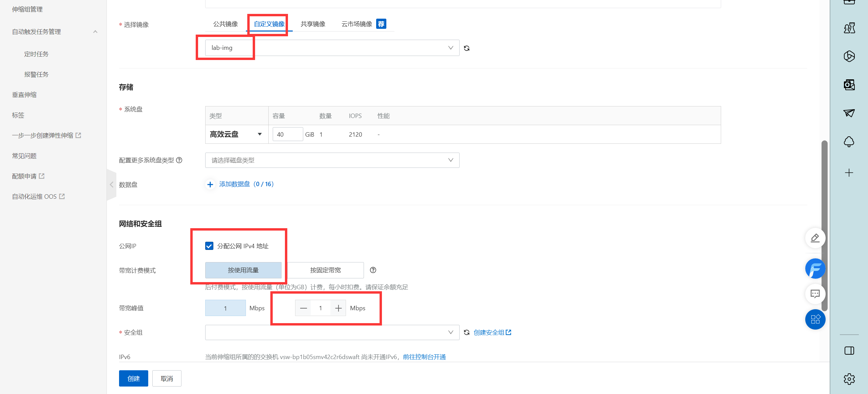Collapse 自动触发任务管理 menu section
Image resolution: width=868 pixels, height=394 pixels.
point(95,32)
